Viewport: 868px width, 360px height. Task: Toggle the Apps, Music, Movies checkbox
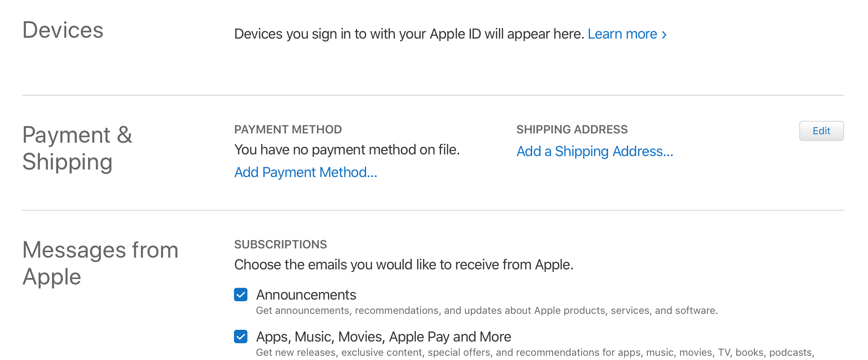pyautogui.click(x=241, y=337)
